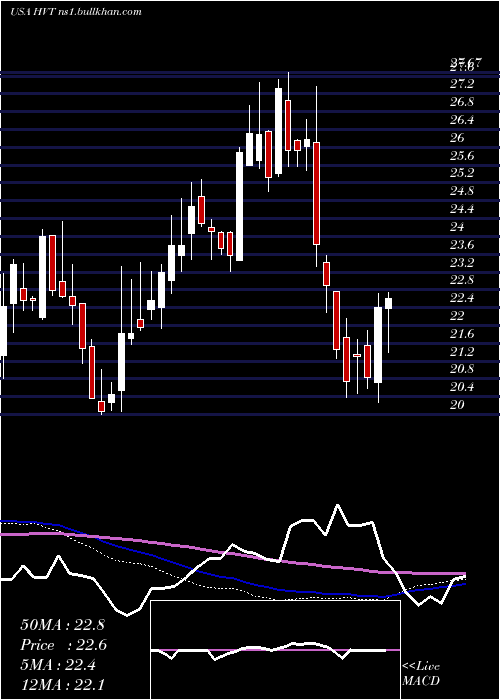Click the 23.6 price axis label
Screen dimensions: 500x700
462,245
